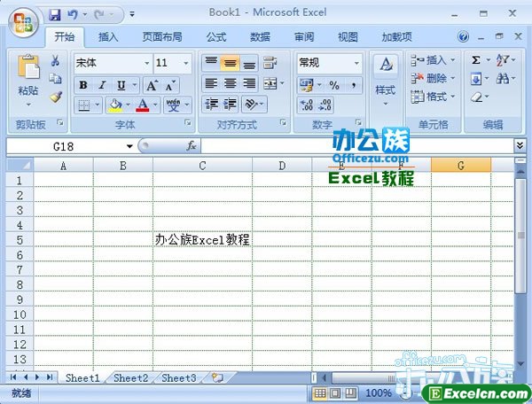Click merge and center icon
Viewport: 532px width, 404px height.
270,83
